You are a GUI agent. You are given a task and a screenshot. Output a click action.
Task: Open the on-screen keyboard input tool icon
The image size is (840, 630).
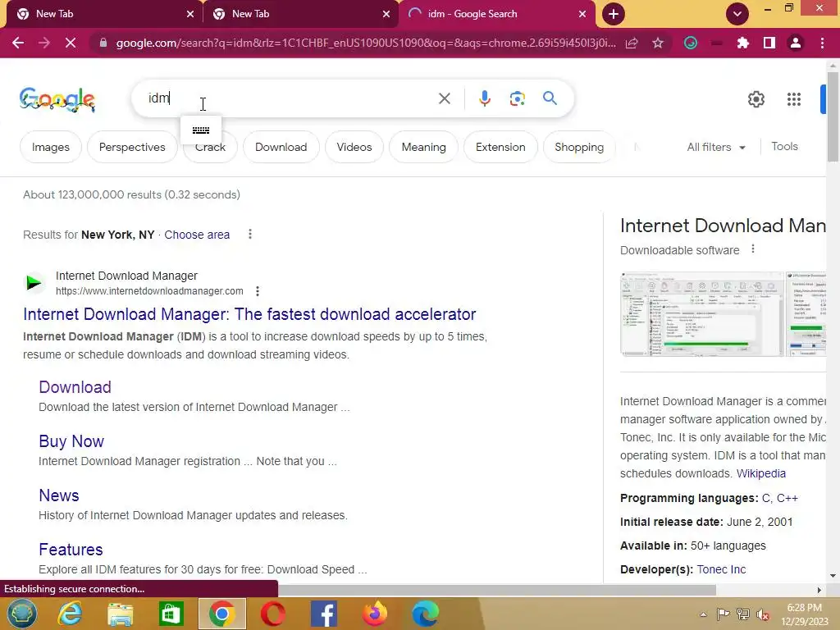201,130
